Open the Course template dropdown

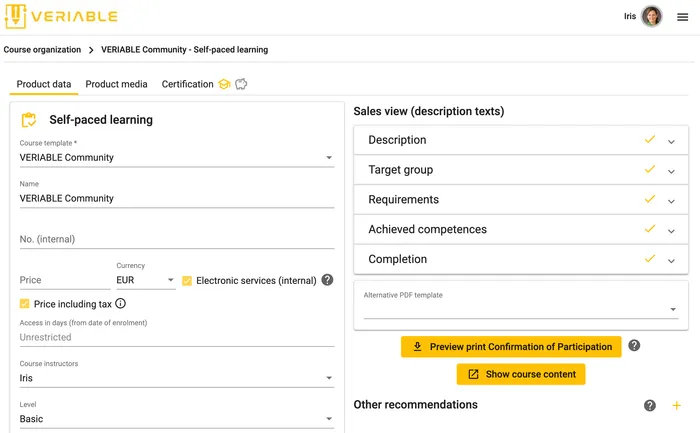[x=177, y=158]
